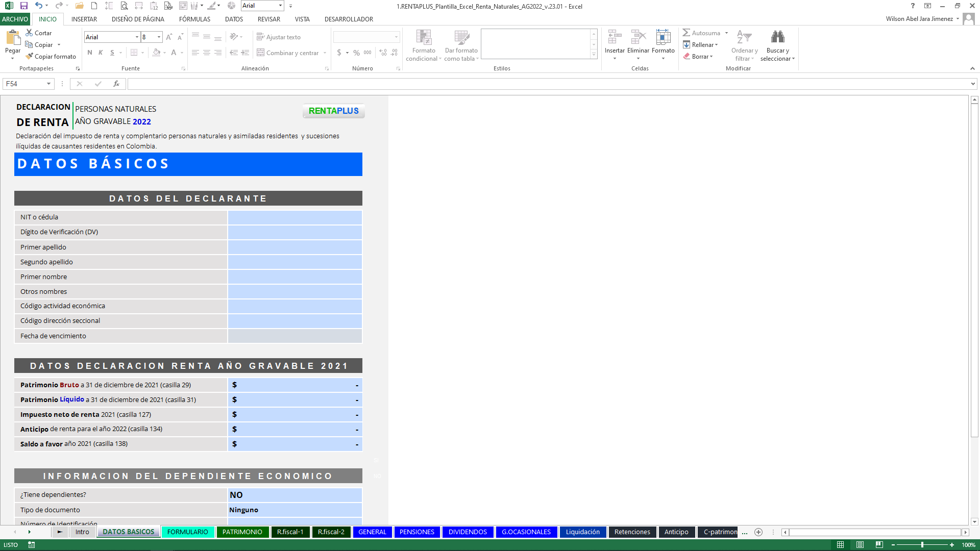Click Insertar cells icon

[x=615, y=37]
